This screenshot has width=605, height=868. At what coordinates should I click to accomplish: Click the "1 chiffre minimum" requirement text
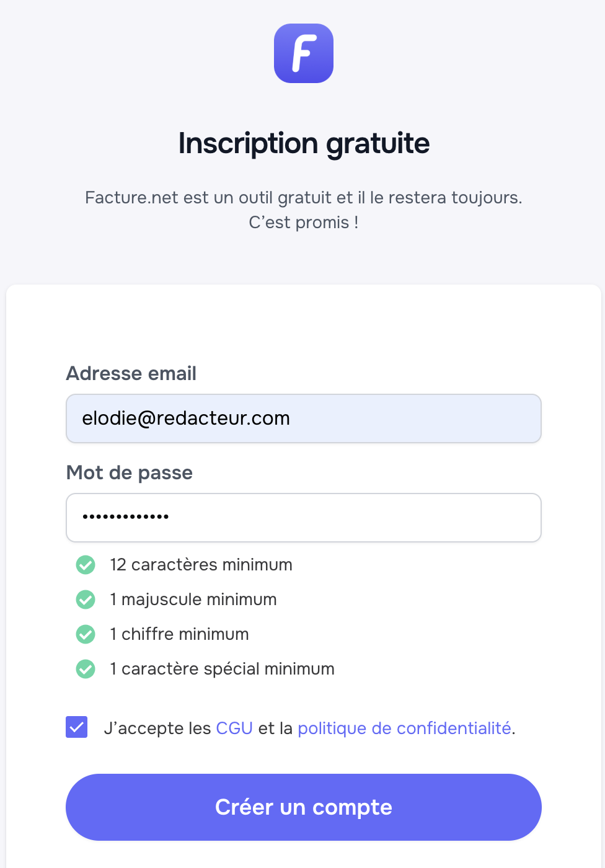[x=179, y=634]
